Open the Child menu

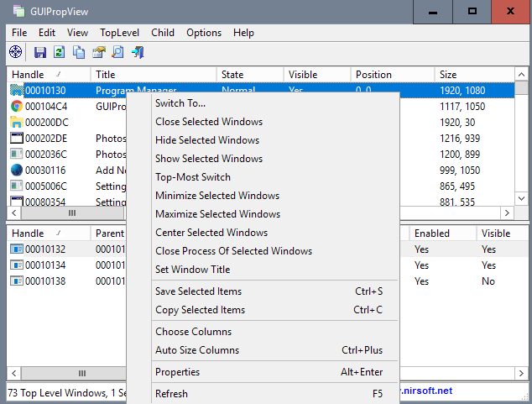point(163,33)
